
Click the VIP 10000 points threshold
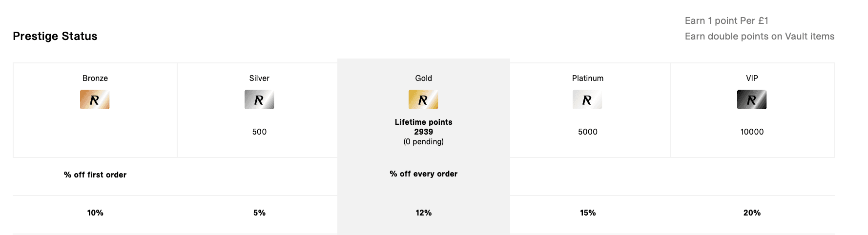coord(752,132)
